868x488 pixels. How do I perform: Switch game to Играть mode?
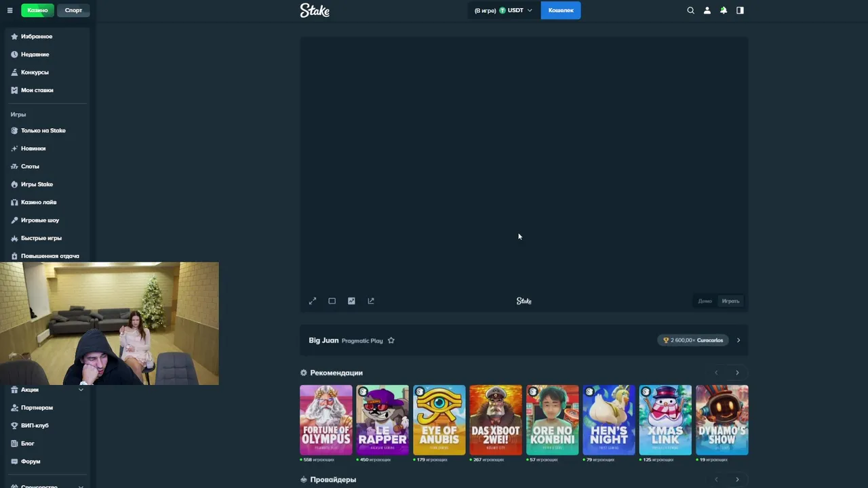730,301
